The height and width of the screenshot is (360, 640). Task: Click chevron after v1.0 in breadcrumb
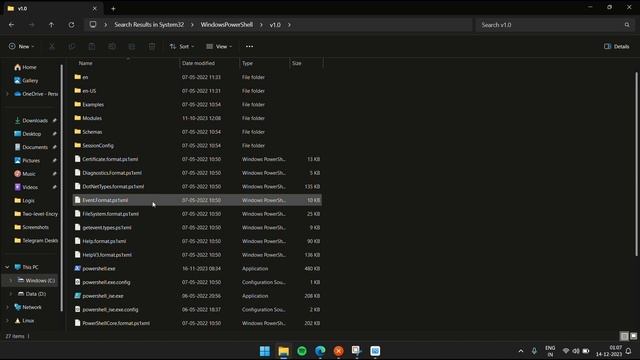(x=289, y=25)
